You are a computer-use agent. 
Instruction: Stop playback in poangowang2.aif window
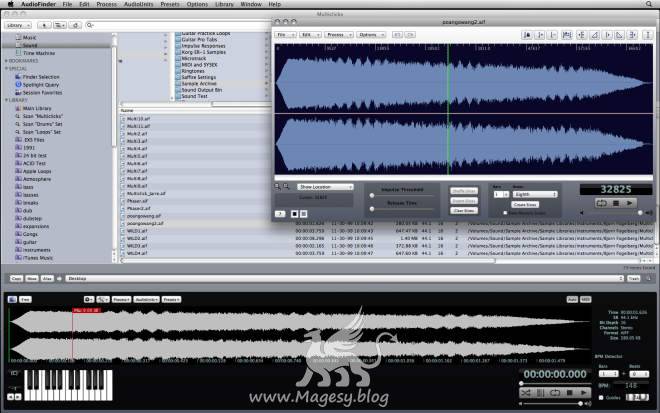click(x=616, y=203)
